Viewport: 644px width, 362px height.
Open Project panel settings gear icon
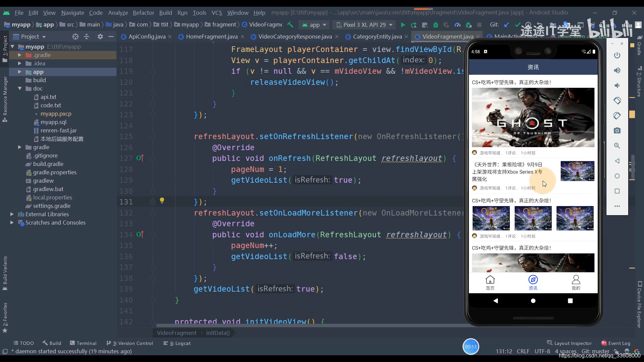(100, 37)
